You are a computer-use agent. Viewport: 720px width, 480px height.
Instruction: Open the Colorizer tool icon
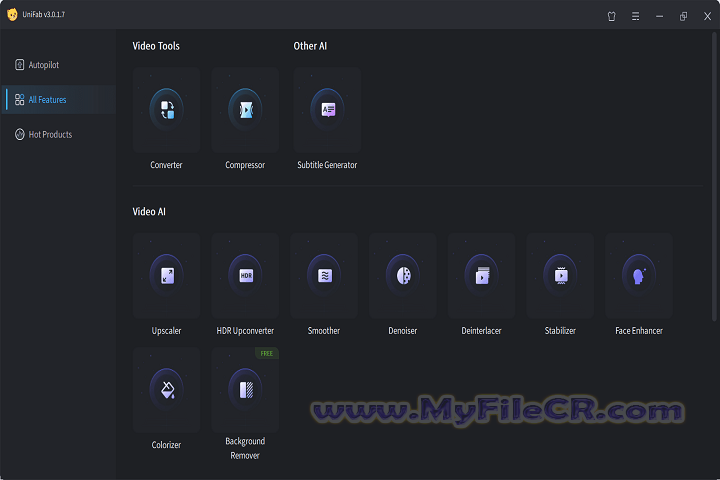point(166,390)
